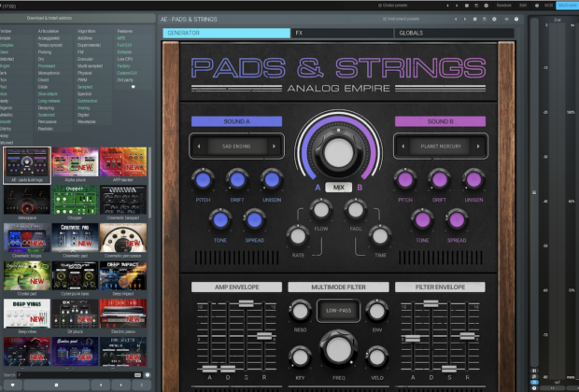Click previous instrument arrow at browser bottom
This screenshot has height=392, width=579.
click(x=101, y=385)
